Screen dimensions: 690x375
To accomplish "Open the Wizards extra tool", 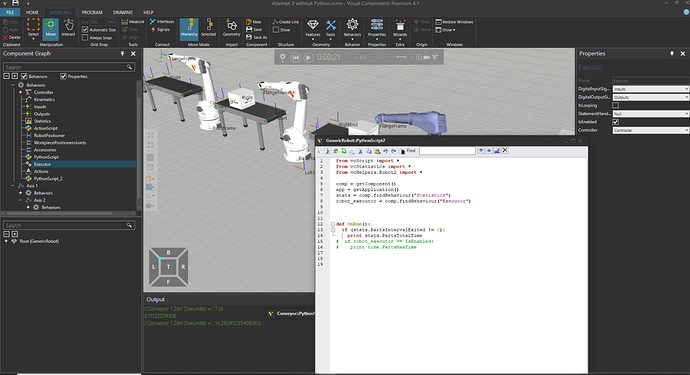I will (400, 29).
